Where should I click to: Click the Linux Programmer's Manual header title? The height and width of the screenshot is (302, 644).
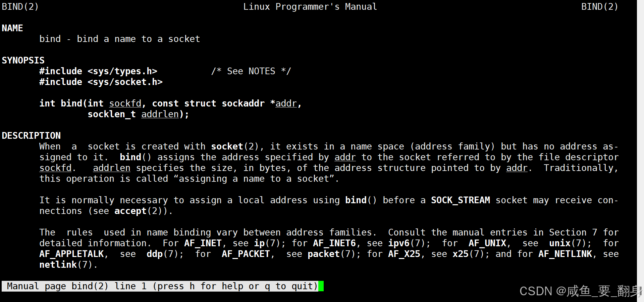click(310, 7)
